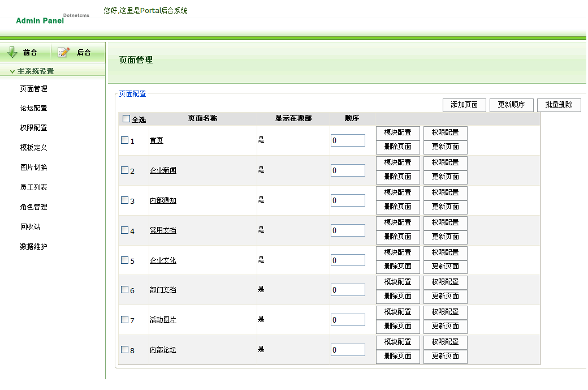The width and height of the screenshot is (588, 390).
Task: Check the box for row 4 常用文档
Action: [x=125, y=230]
